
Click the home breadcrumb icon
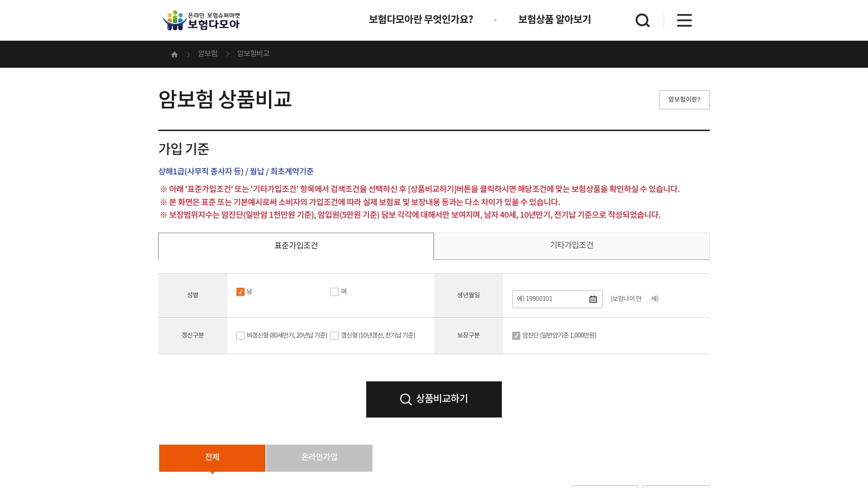click(175, 55)
